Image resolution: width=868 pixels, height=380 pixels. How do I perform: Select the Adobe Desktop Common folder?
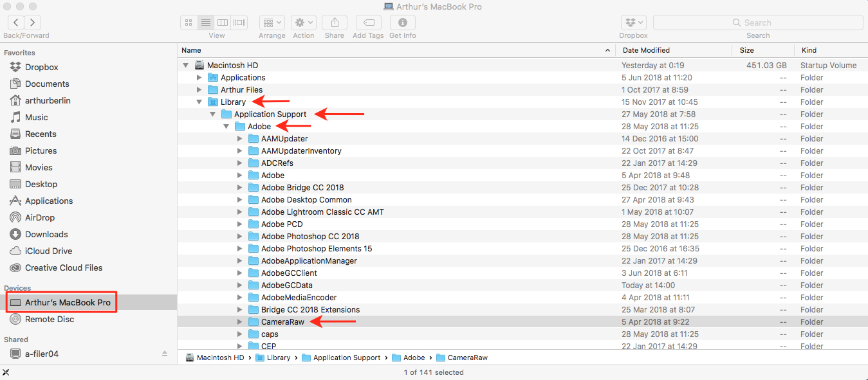(522, 199)
